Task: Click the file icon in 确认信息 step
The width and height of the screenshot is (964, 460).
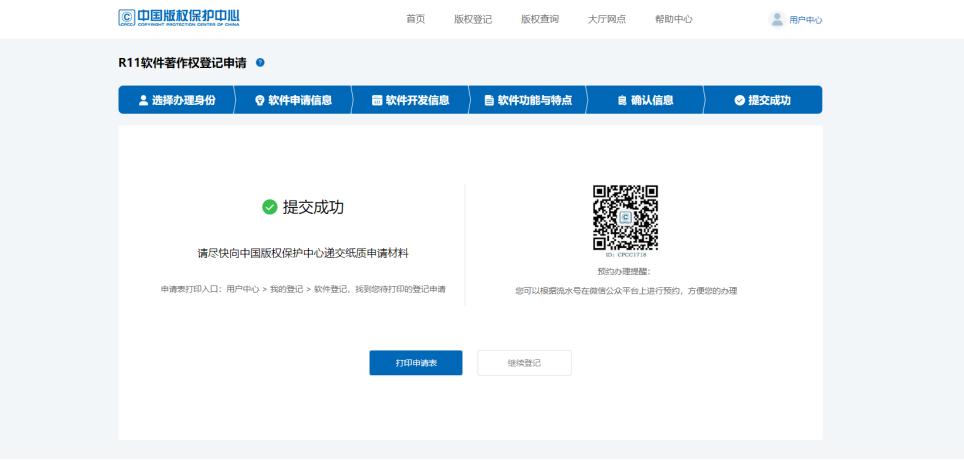Action: point(622,100)
